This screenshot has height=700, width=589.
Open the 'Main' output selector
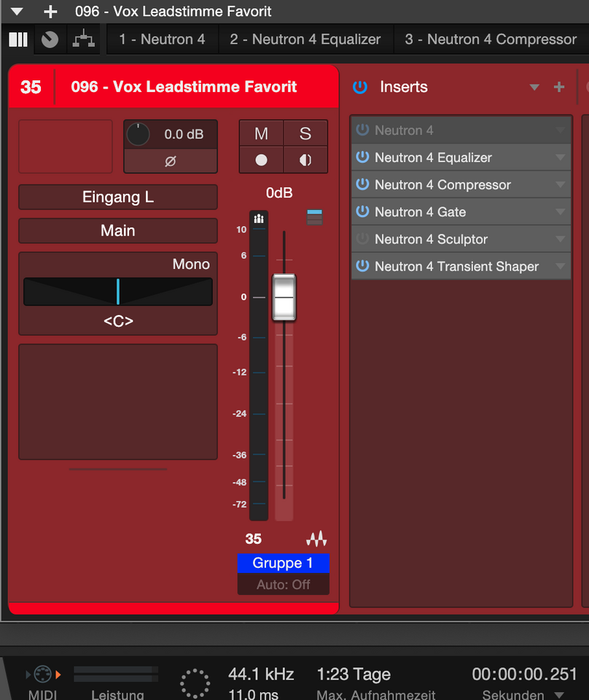point(118,230)
